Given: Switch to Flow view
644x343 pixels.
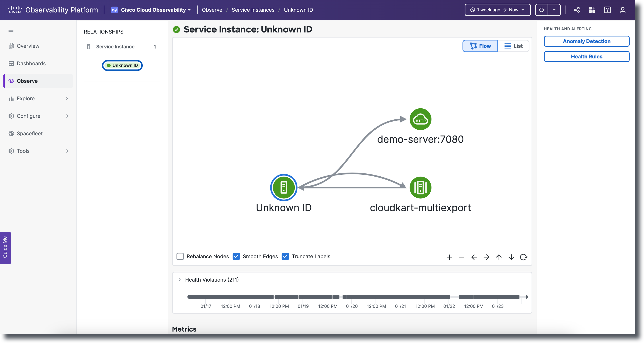Looking at the screenshot, I should [x=480, y=46].
